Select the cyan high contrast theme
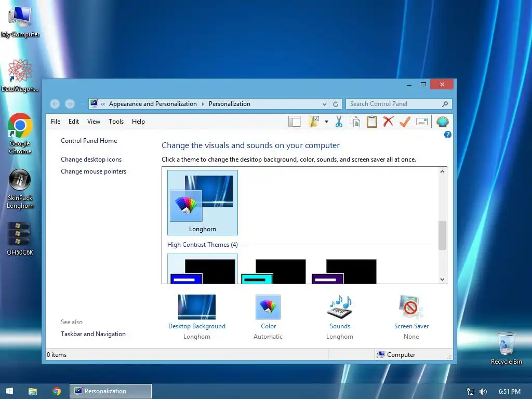This screenshot has width=532, height=399. coord(273,271)
